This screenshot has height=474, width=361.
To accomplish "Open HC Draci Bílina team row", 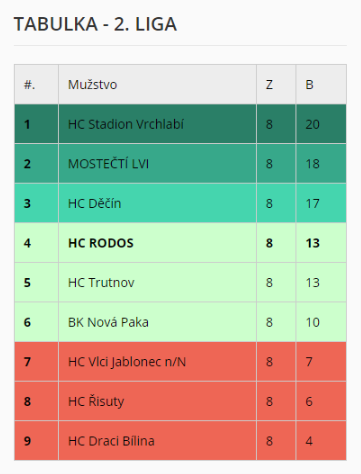I will pos(180,441).
